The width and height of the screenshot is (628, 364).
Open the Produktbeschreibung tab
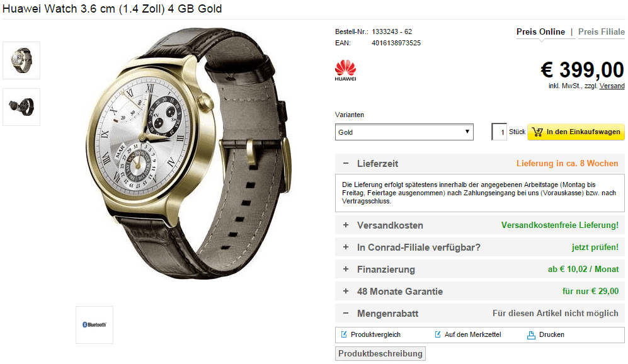tap(380, 353)
